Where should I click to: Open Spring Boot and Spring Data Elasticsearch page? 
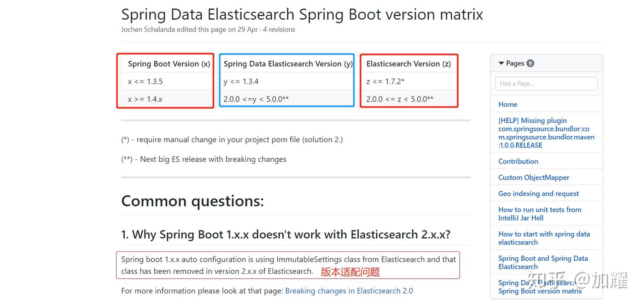[x=543, y=262]
